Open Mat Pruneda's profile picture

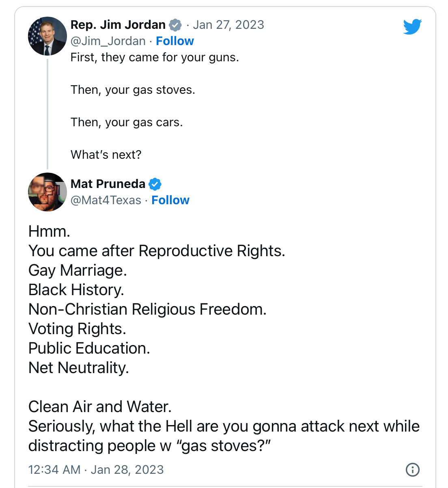pyautogui.click(x=47, y=192)
